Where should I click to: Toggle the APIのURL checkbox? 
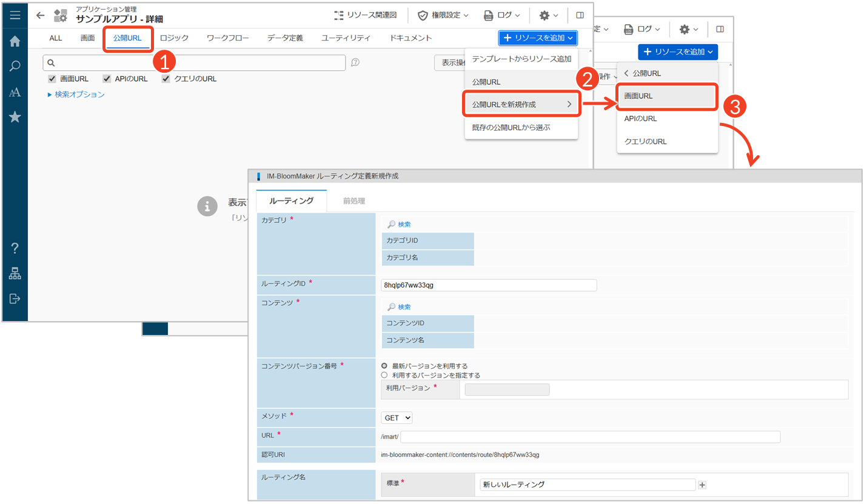pos(107,79)
